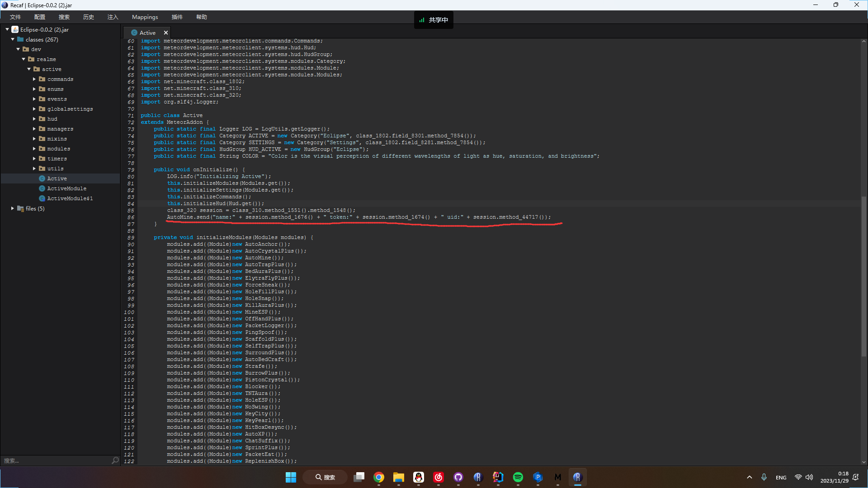Collapse the classes (267) node

tap(13, 39)
